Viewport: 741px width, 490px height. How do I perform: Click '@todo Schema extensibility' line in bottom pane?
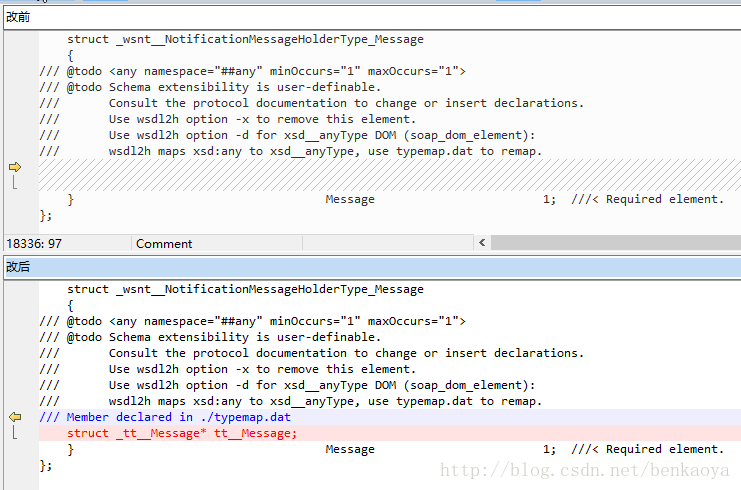pos(210,337)
